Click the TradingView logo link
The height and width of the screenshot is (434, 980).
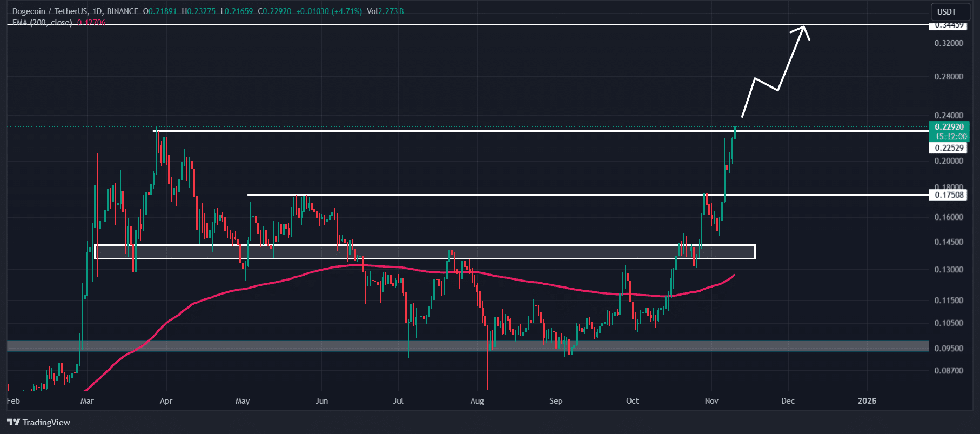tap(38, 422)
